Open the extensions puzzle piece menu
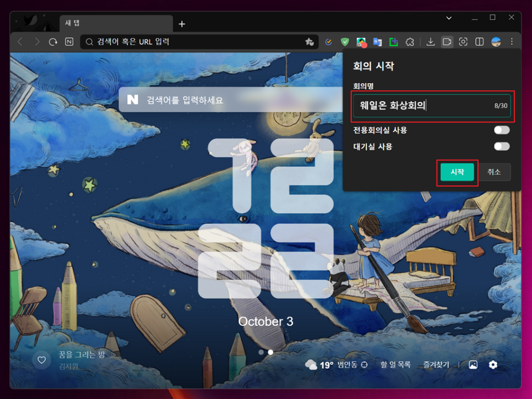 coord(410,42)
